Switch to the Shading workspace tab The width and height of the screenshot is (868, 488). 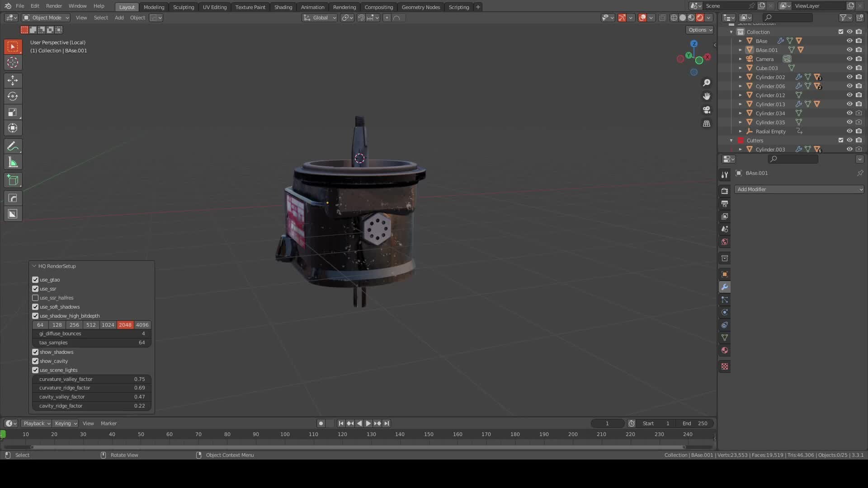coord(283,7)
